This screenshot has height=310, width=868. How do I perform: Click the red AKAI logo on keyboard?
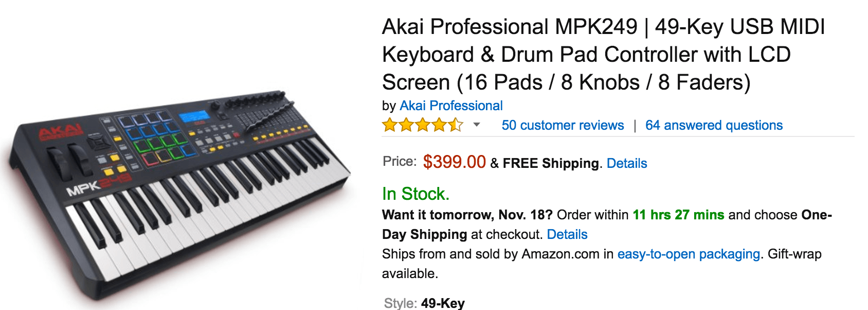click(x=61, y=132)
